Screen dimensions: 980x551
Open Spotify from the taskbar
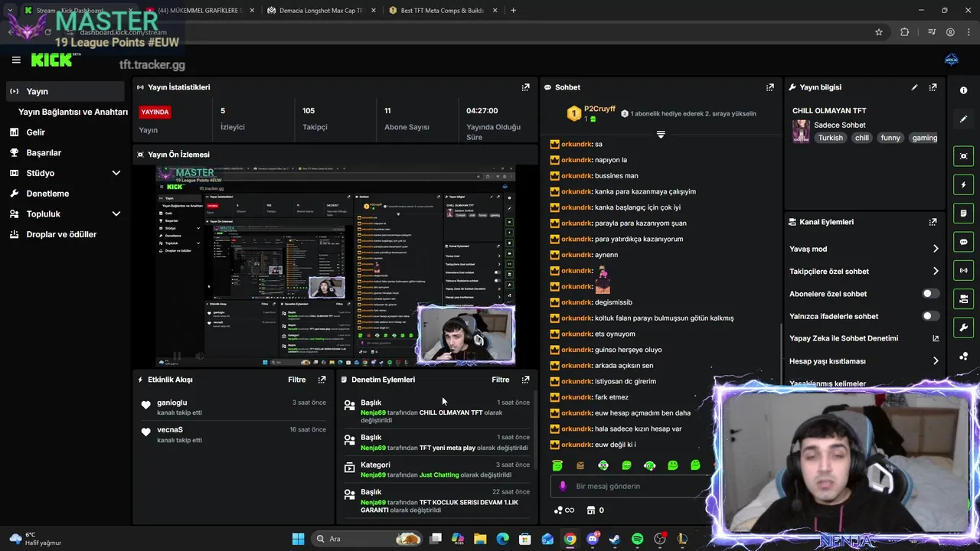tap(638, 539)
